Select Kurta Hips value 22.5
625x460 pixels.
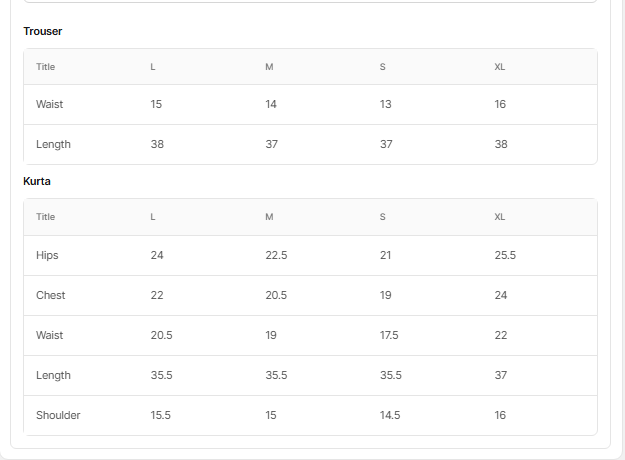[276, 255]
